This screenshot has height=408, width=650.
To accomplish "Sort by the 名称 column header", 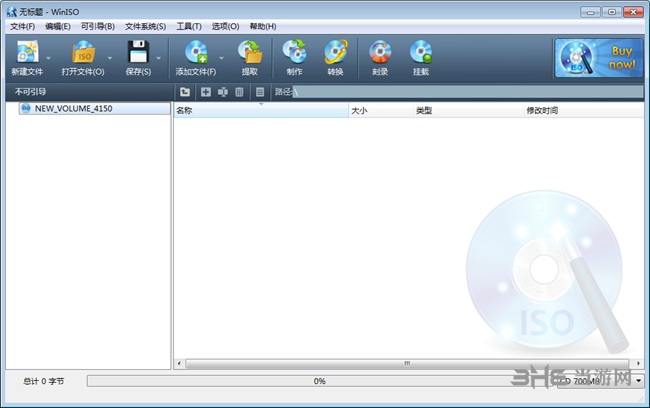I will click(x=261, y=111).
